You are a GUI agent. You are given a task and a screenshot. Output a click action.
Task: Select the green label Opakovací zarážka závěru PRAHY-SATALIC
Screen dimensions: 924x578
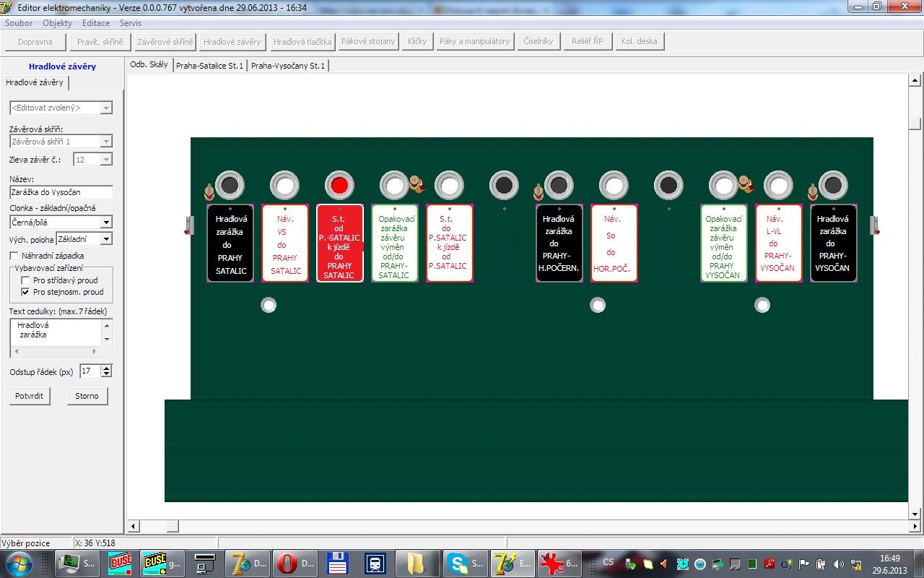click(394, 243)
